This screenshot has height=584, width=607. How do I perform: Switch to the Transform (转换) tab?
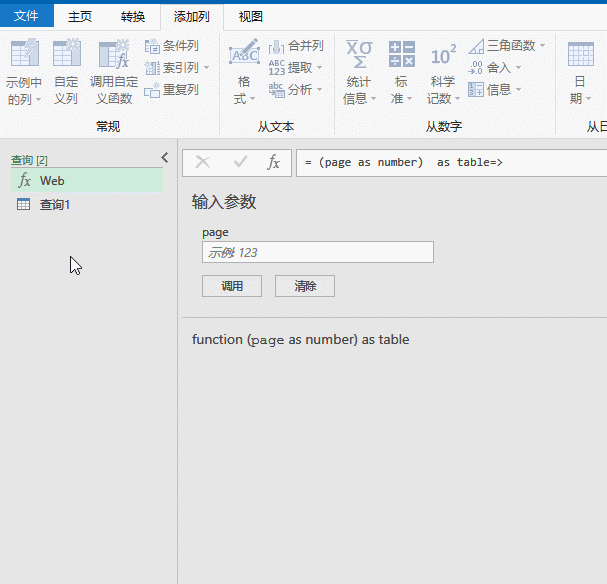coord(133,17)
